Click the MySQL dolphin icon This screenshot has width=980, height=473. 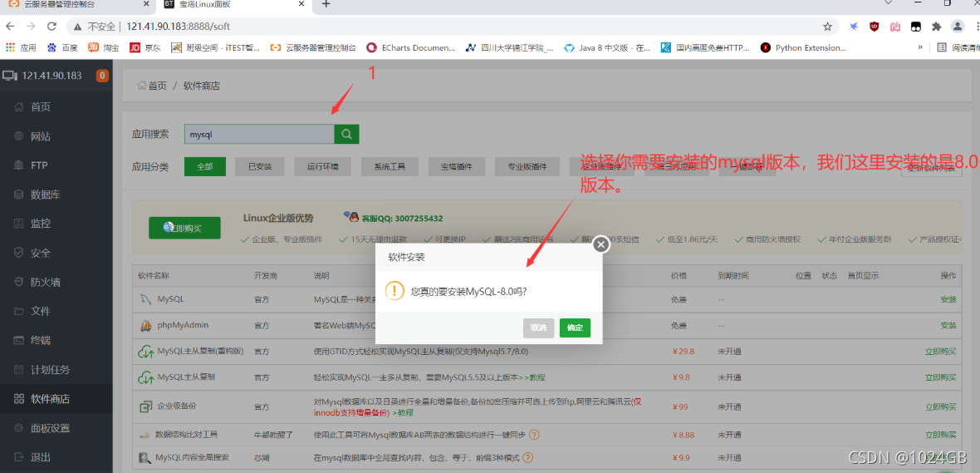pos(145,300)
